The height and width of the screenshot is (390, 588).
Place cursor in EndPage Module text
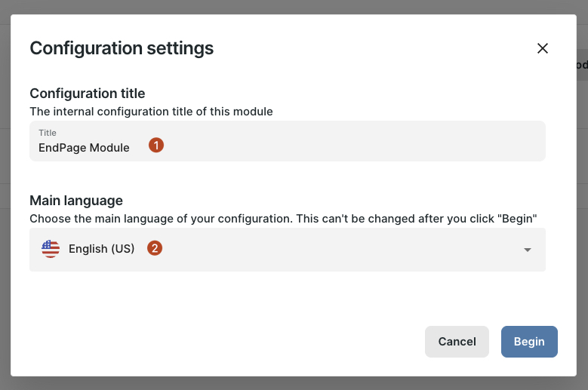84,148
